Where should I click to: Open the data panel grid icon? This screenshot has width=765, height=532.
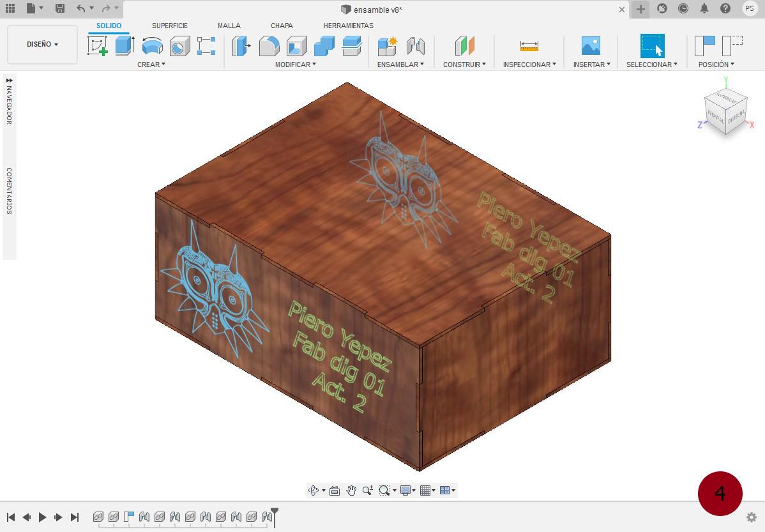pos(10,8)
